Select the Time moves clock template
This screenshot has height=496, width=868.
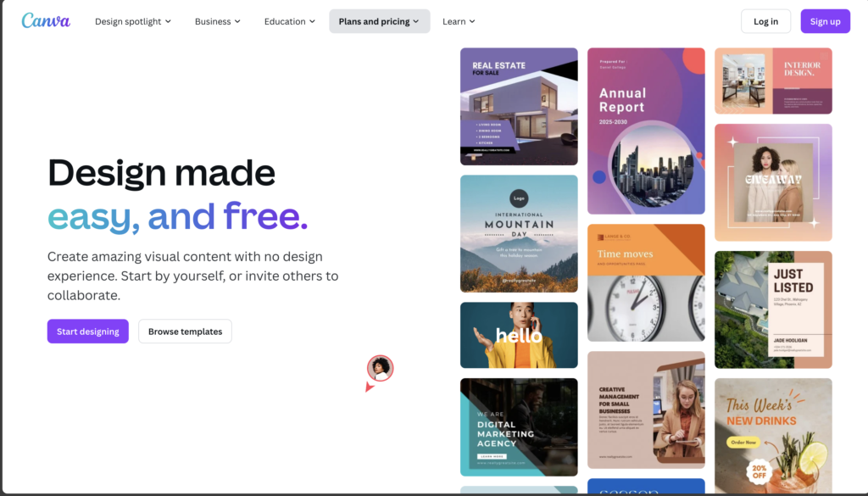pos(646,283)
